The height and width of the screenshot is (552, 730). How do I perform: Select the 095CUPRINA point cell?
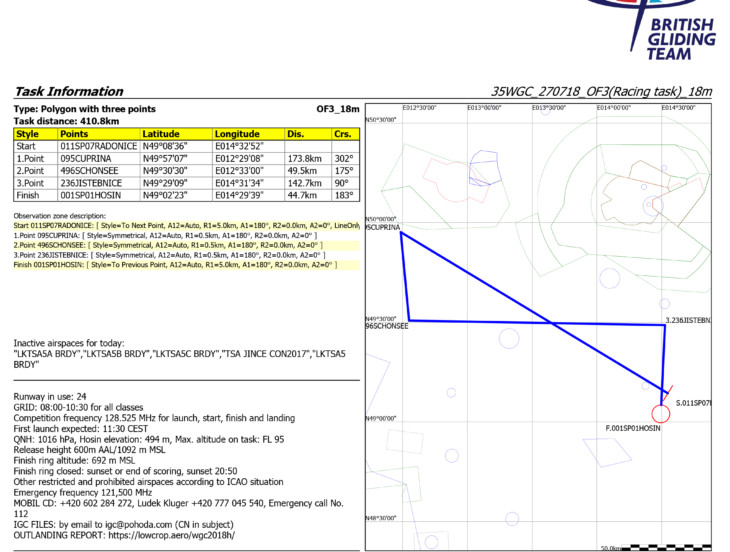click(98, 158)
